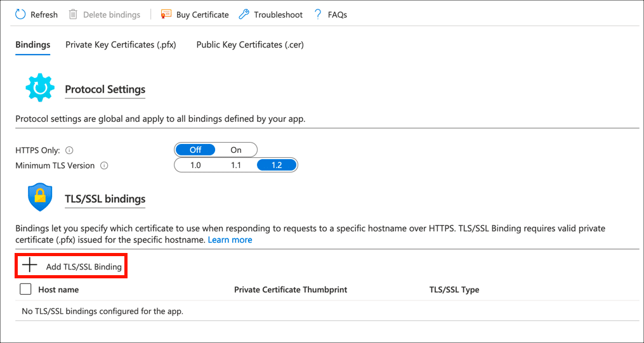Turn HTTPS Only to On
The height and width of the screenshot is (343, 644).
(x=236, y=150)
